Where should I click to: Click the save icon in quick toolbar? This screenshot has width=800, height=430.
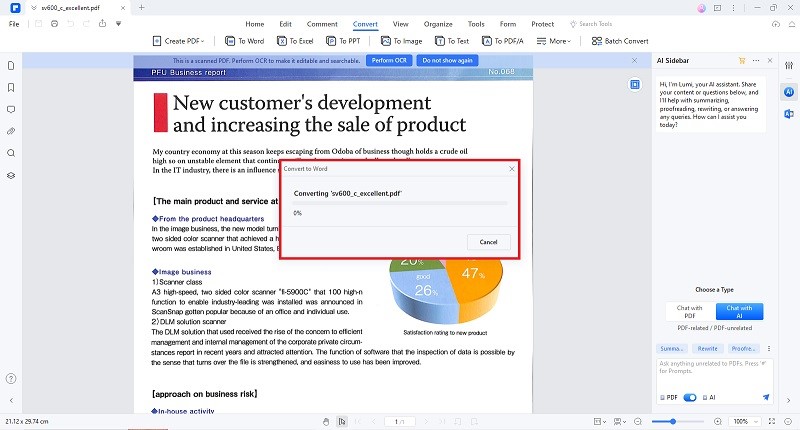click(x=38, y=24)
